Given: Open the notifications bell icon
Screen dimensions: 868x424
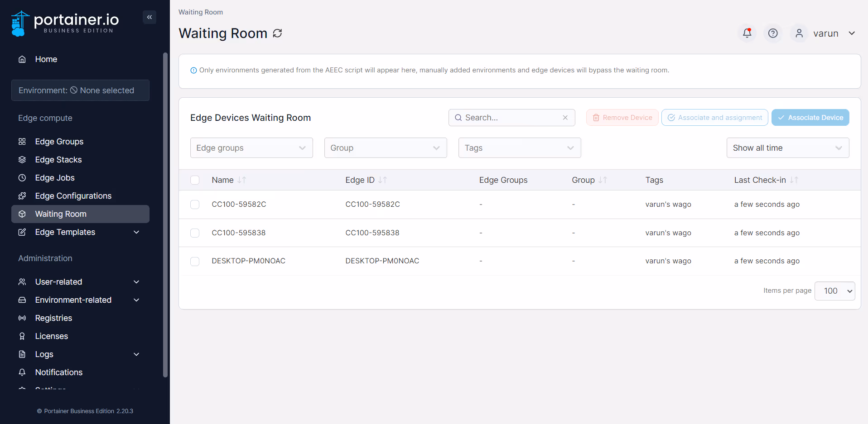Looking at the screenshot, I should click(747, 33).
